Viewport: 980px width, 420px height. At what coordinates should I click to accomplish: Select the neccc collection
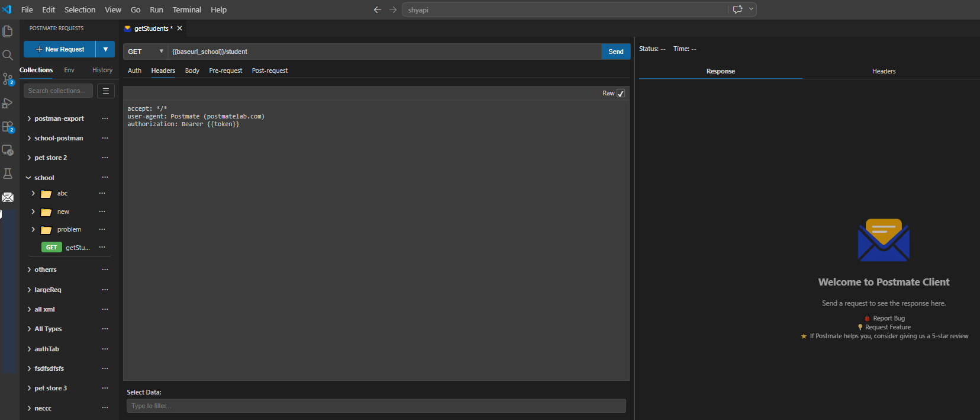click(x=43, y=408)
